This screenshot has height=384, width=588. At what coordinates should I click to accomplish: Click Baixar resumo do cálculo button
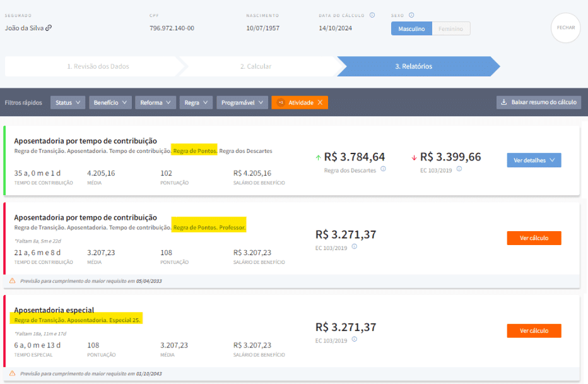click(x=538, y=102)
